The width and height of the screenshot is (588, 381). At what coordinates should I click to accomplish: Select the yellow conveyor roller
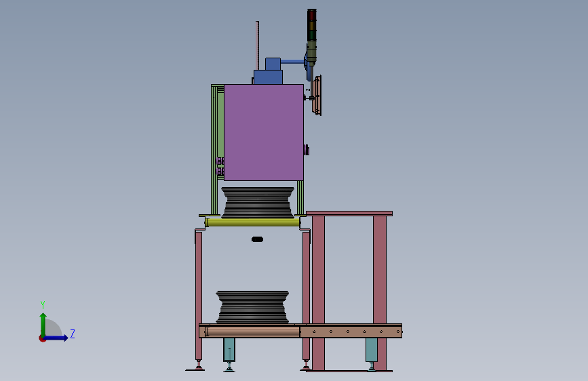point(253,223)
